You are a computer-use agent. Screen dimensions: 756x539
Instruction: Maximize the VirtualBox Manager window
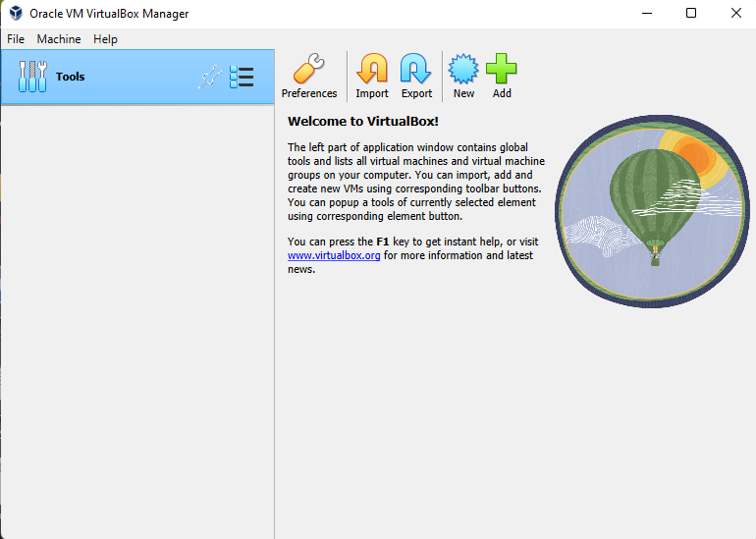point(691,13)
